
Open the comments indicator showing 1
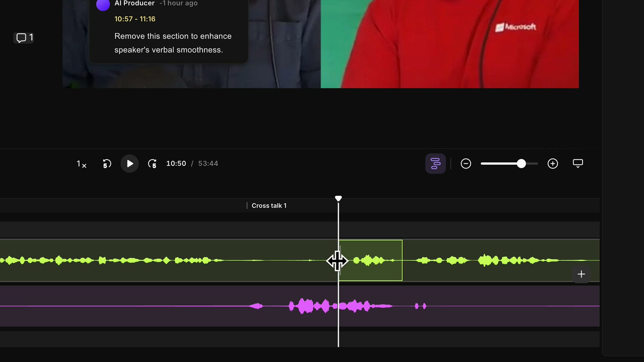[24, 38]
